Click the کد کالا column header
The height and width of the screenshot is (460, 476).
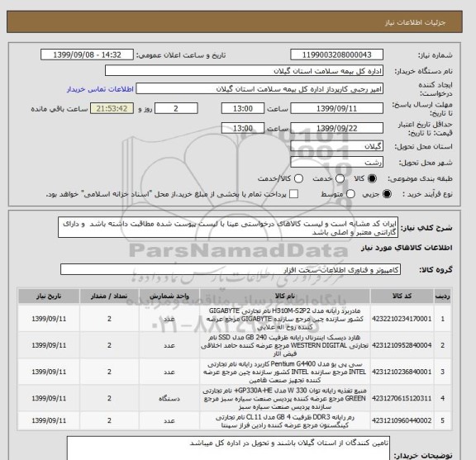[402, 296]
